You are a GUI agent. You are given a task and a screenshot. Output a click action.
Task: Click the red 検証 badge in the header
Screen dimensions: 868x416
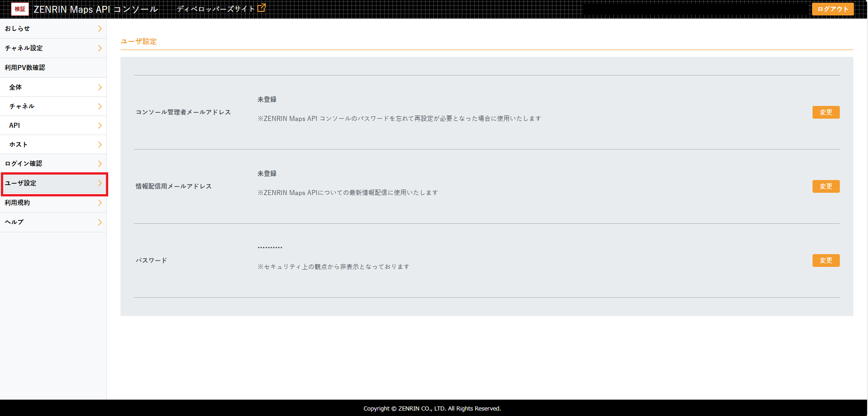click(x=20, y=9)
